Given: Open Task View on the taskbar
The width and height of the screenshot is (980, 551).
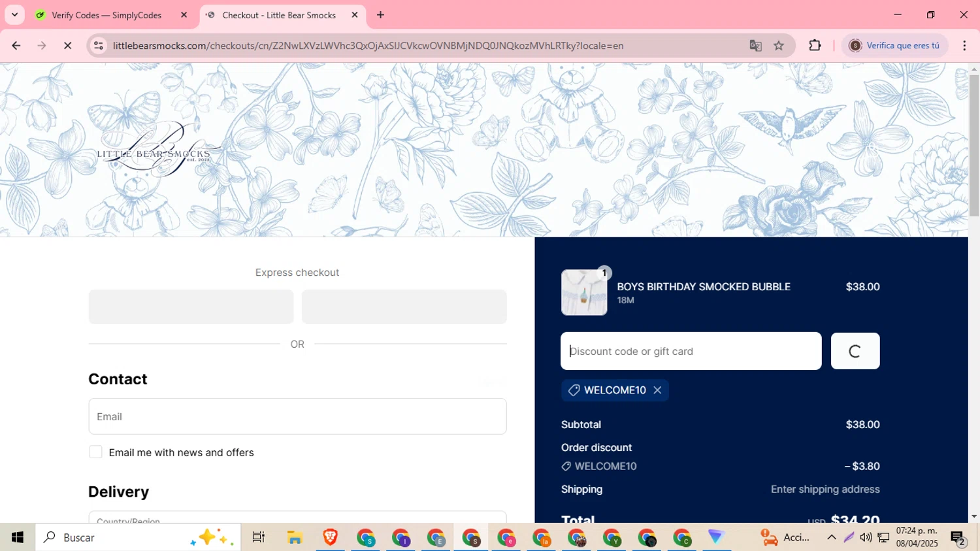Looking at the screenshot, I should point(259,537).
